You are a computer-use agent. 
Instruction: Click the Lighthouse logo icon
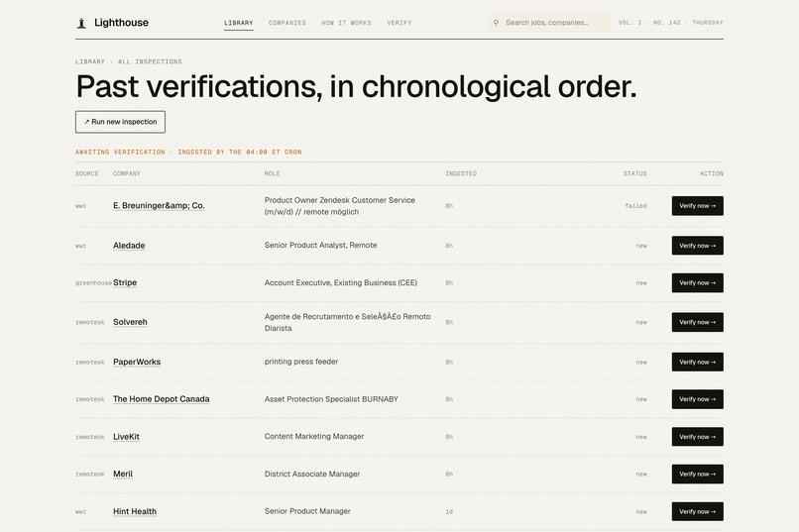tap(81, 23)
